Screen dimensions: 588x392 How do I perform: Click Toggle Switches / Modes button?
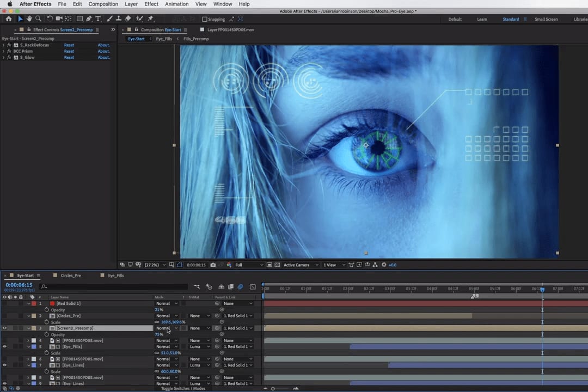[x=183, y=388]
